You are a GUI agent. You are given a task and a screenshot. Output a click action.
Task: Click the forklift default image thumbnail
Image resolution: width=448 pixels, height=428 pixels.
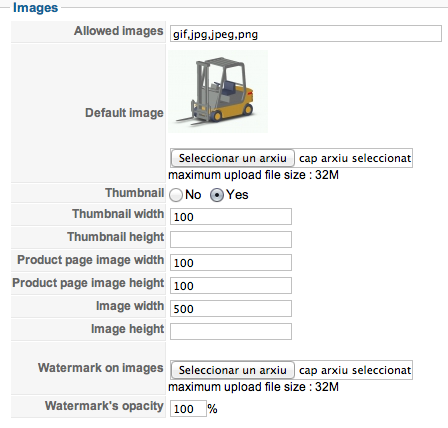[x=218, y=92]
